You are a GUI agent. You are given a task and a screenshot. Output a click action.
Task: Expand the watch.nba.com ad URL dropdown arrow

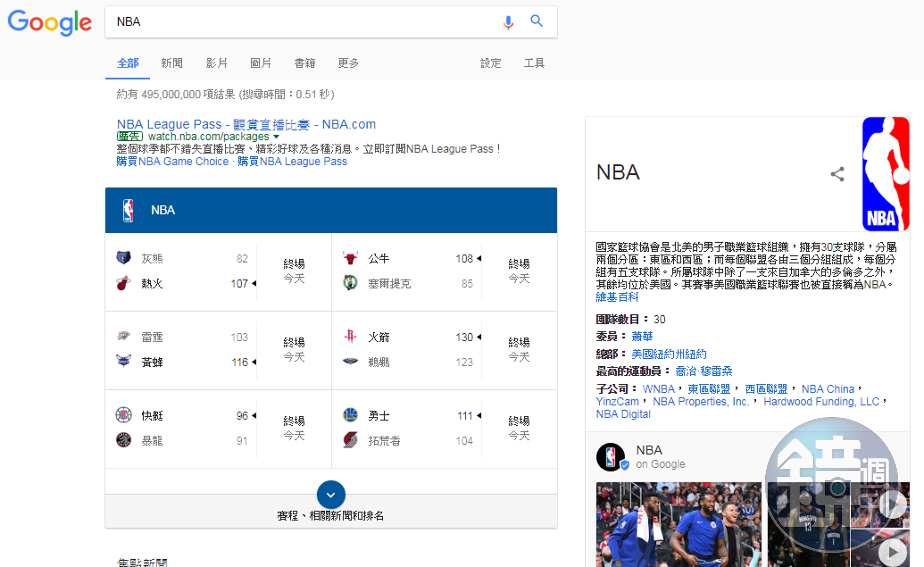pos(276,137)
